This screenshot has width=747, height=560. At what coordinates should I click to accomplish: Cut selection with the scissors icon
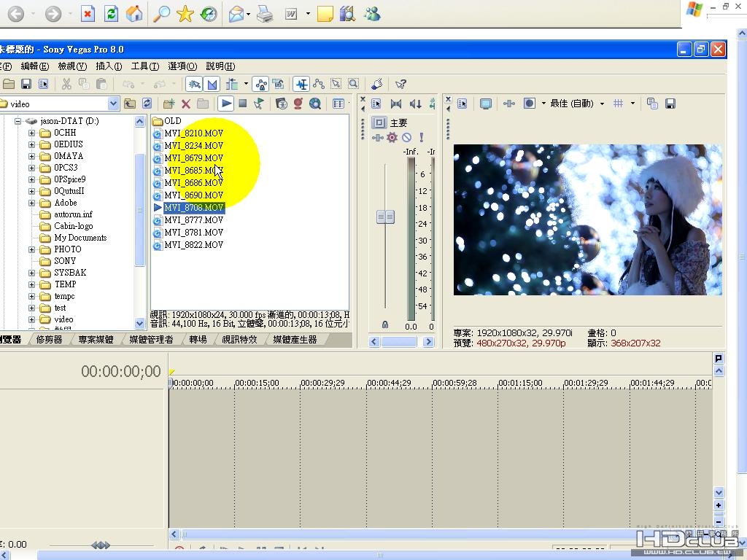(x=66, y=85)
